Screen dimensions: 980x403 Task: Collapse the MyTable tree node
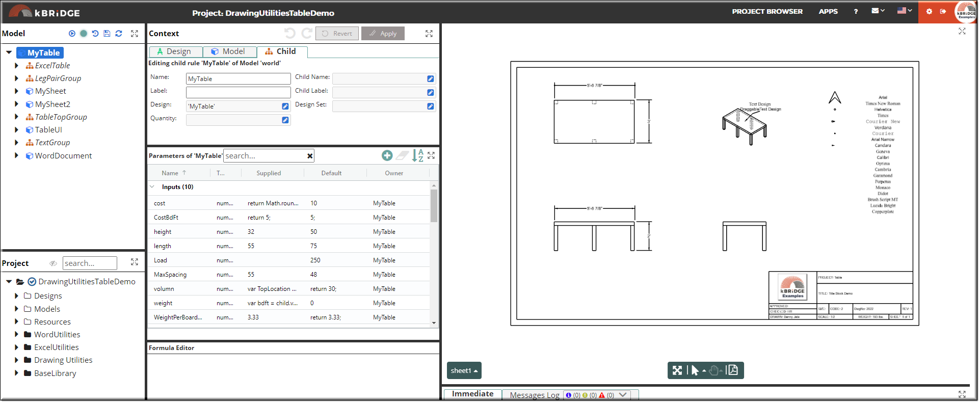coord(9,52)
